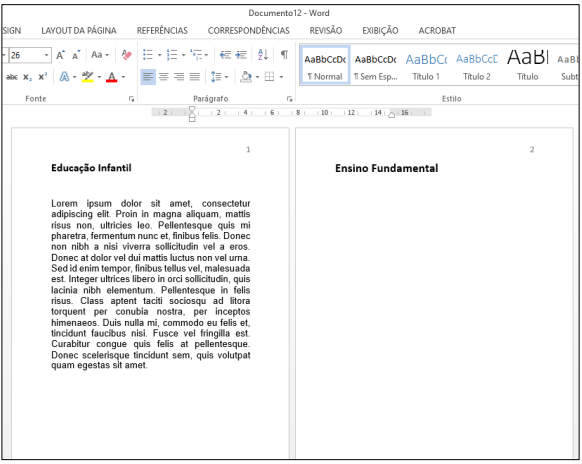The image size is (582, 464).
Task: Decrease paragraph indent
Action: (x=225, y=55)
